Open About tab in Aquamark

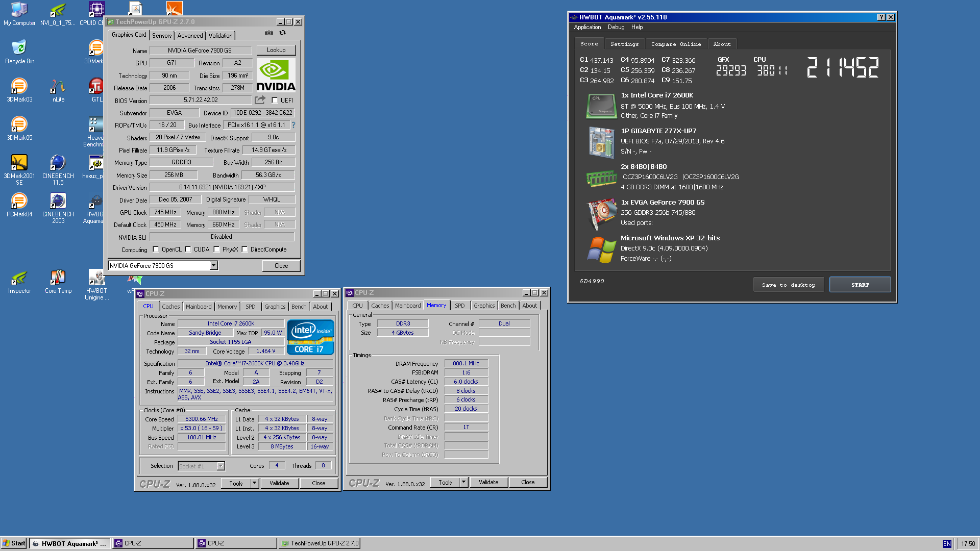tap(722, 44)
